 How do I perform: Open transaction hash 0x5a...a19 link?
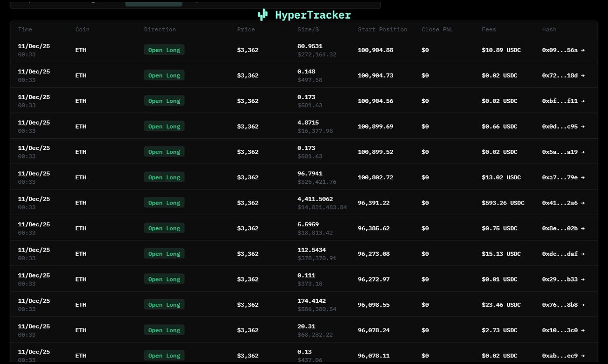pos(563,152)
